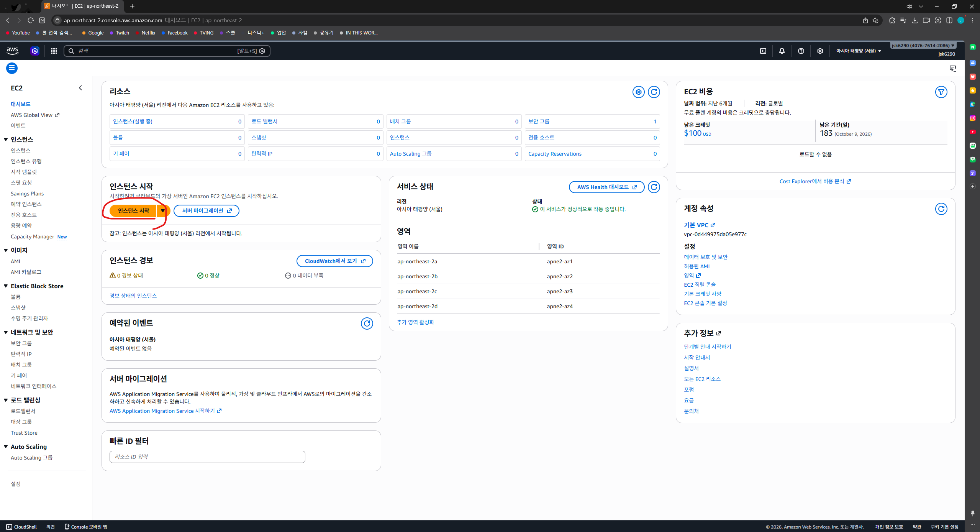Open the AWS logo home link
The width and height of the screenshot is (980, 532).
(x=13, y=51)
